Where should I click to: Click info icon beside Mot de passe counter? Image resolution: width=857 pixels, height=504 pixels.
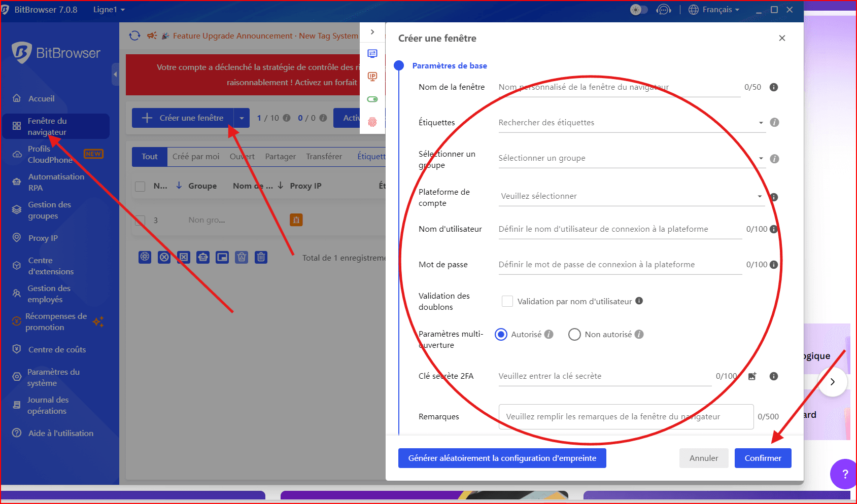click(x=774, y=265)
